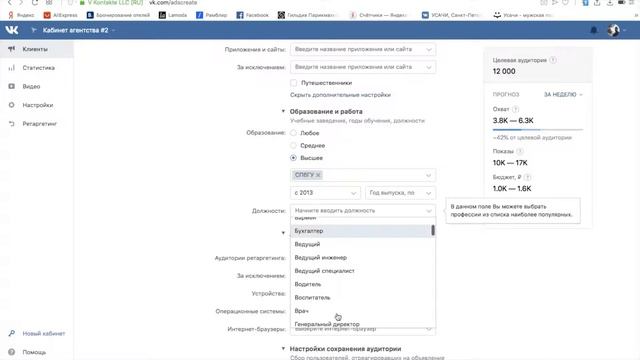Open the Кабинет агентства #2 menu
The width and height of the screenshot is (640, 360).
[79, 30]
